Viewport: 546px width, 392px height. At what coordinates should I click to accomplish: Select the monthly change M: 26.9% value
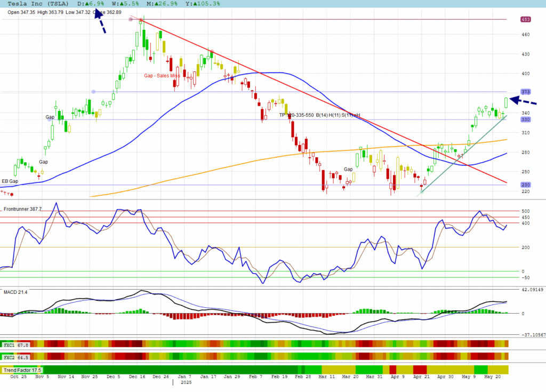click(x=162, y=4)
